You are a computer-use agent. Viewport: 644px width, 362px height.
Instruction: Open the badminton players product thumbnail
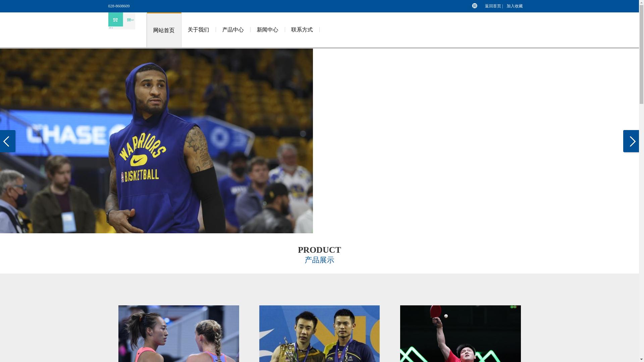319,334
